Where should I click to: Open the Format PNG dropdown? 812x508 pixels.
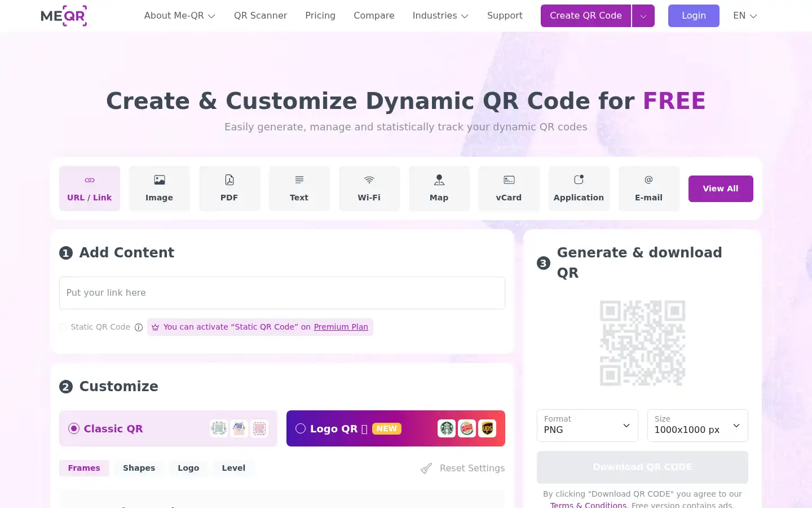[588, 426]
